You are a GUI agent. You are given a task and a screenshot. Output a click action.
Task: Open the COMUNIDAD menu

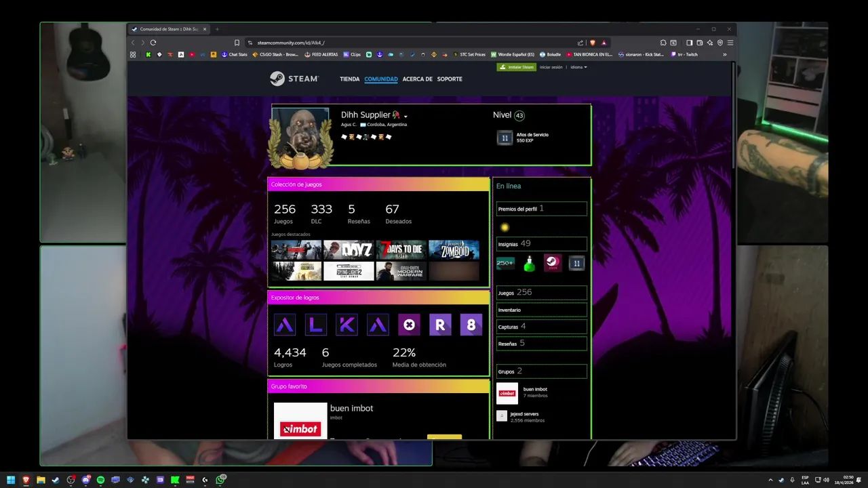(x=381, y=79)
